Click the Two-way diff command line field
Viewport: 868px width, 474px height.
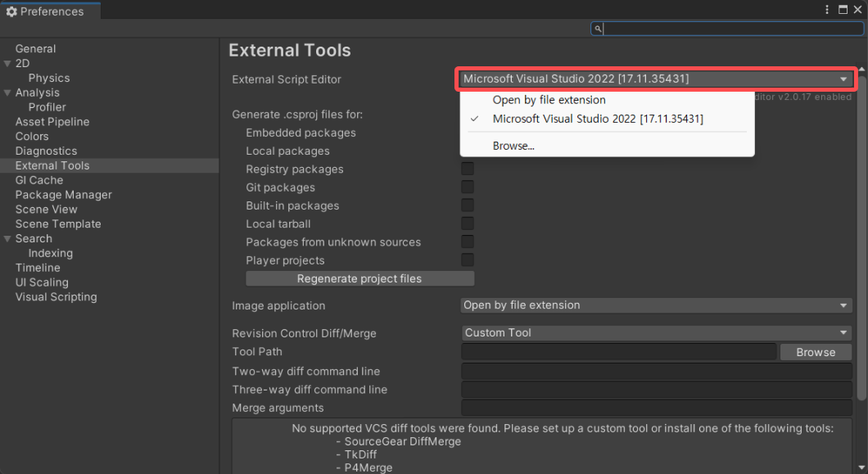pos(657,371)
